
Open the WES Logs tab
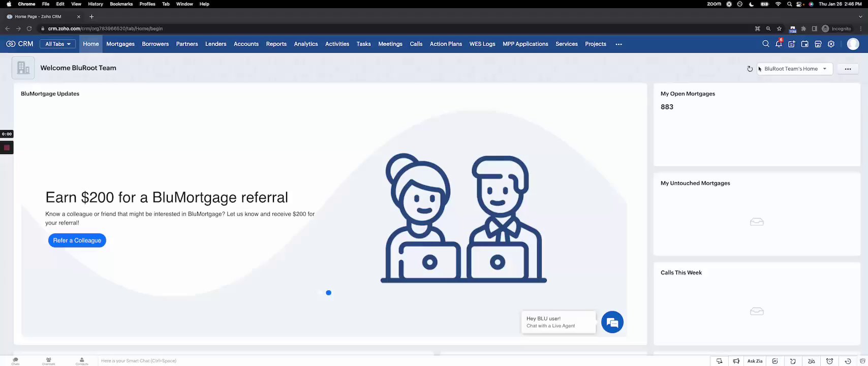482,44
